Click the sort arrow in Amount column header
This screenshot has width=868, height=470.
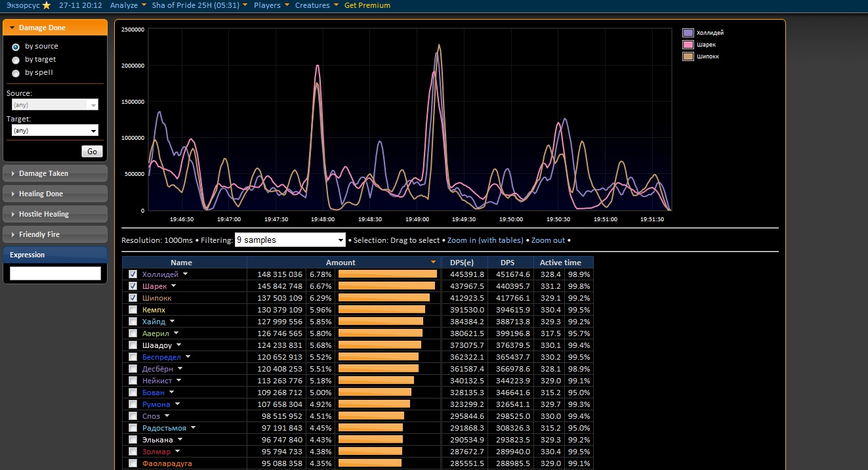point(433,263)
